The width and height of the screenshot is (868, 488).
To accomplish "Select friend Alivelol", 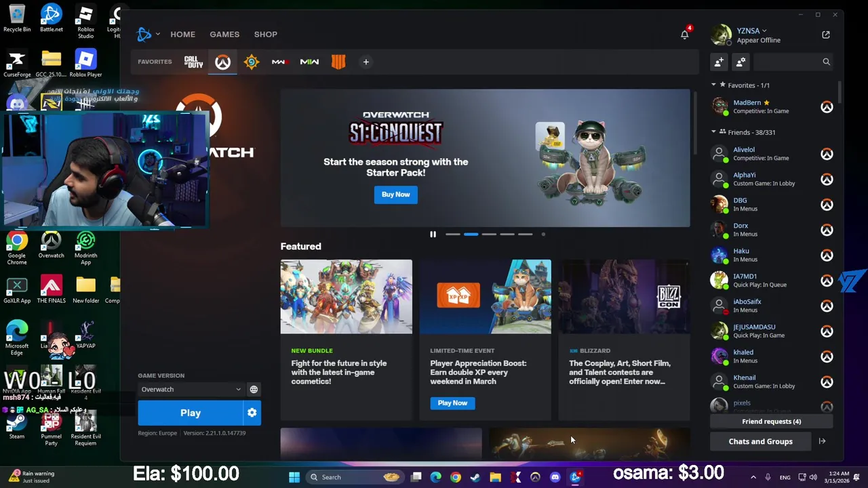I will tap(772, 154).
